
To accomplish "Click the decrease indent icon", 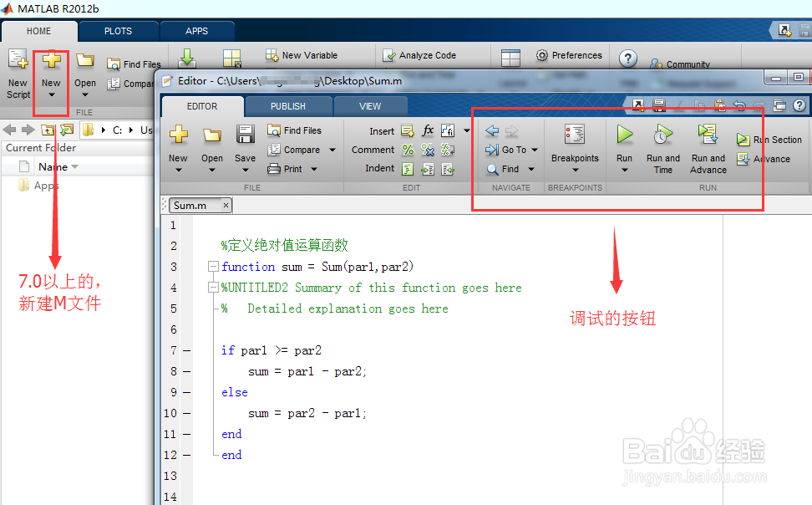I will click(x=448, y=169).
